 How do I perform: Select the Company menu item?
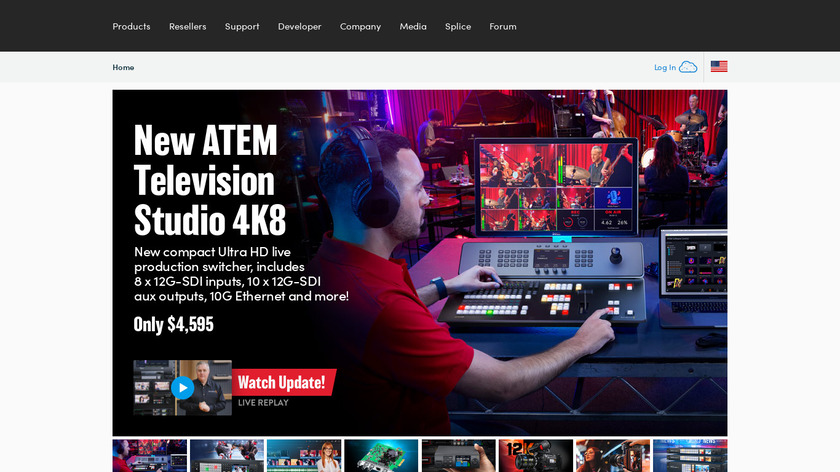[x=360, y=26]
